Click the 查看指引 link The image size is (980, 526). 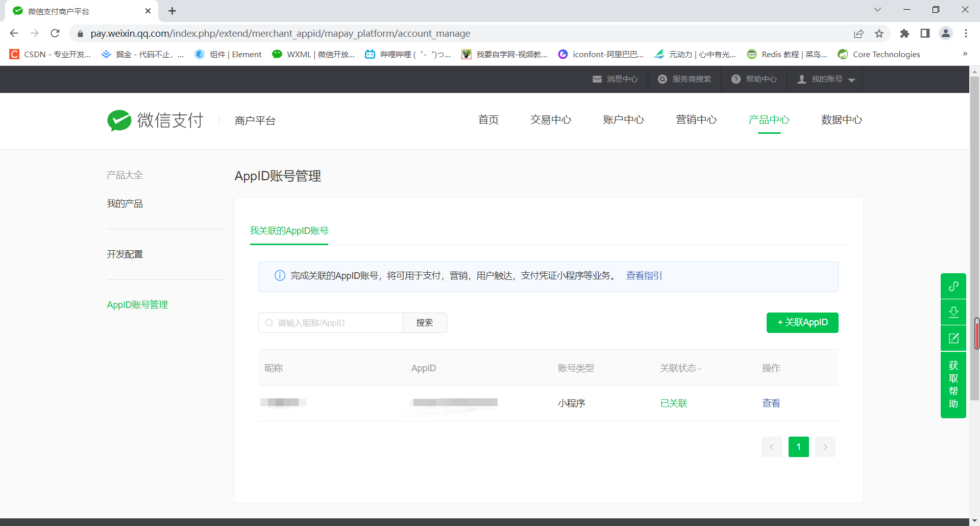click(x=644, y=276)
